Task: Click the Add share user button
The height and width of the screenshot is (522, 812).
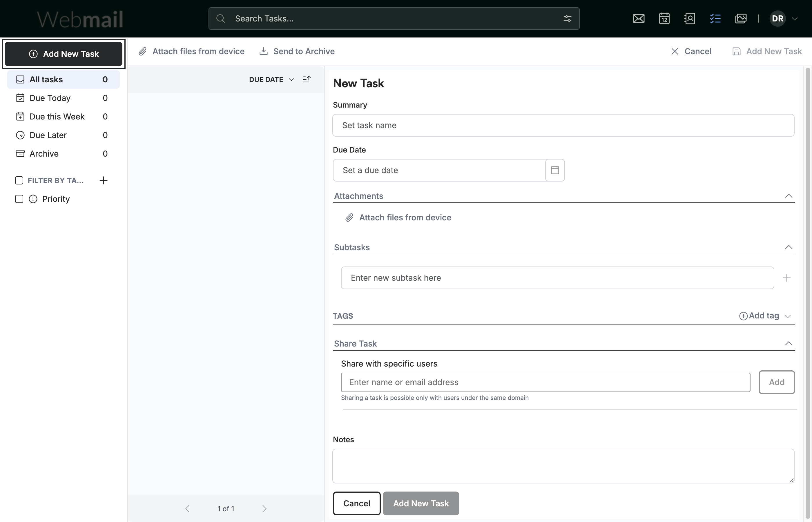Action: (x=776, y=382)
